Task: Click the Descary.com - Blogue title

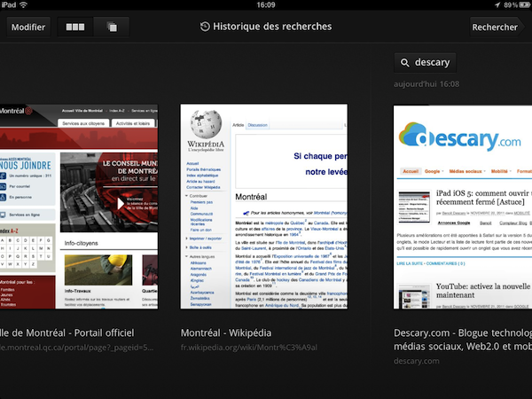Action: [x=463, y=340]
